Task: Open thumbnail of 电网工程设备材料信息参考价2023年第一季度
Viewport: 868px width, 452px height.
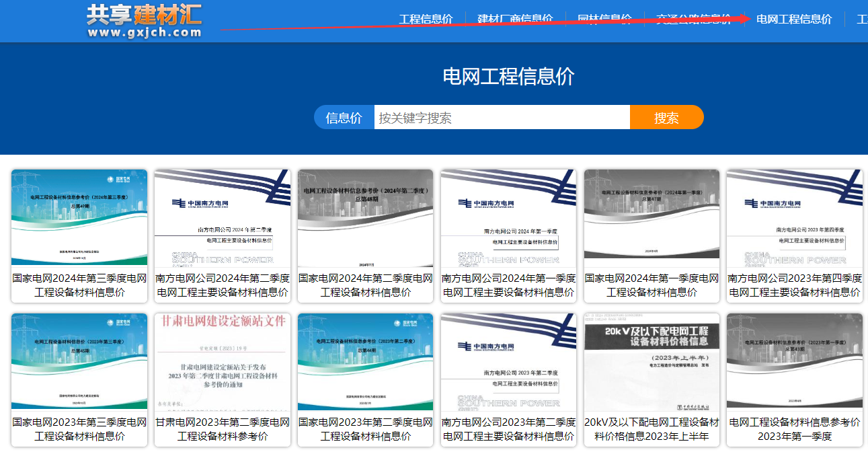Action: click(795, 362)
